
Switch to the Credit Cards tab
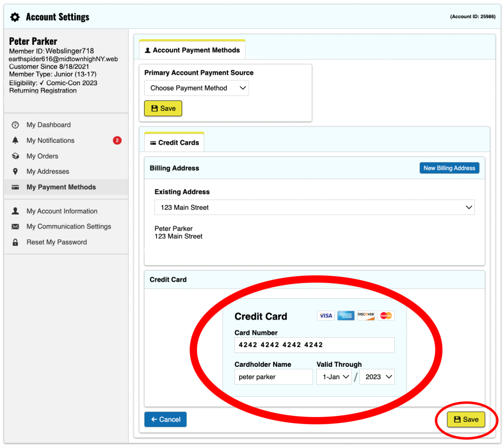click(174, 143)
